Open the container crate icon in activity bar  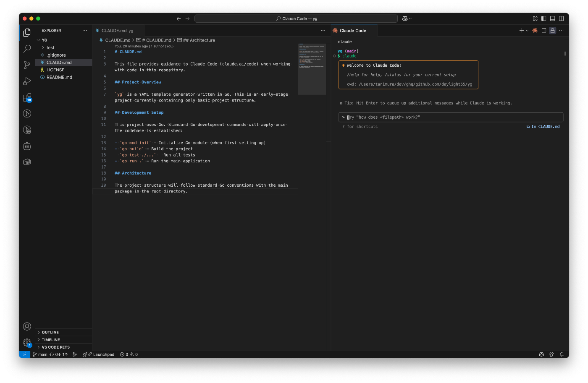[x=27, y=162]
